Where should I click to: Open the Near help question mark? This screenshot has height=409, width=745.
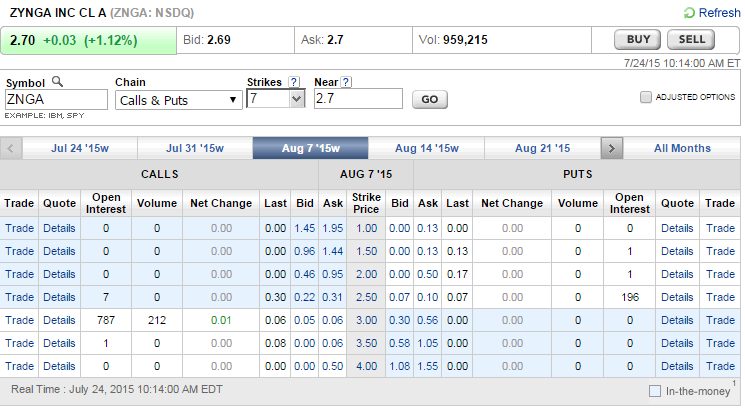pos(346,82)
